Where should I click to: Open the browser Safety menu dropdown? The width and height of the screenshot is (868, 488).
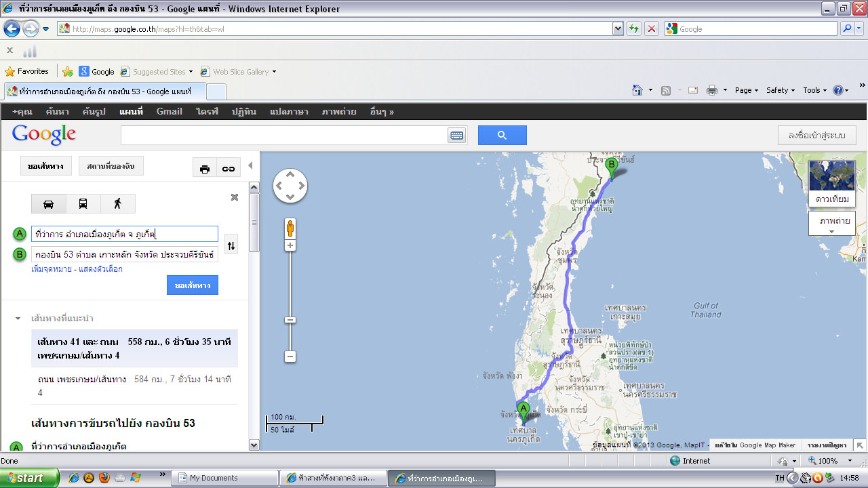tap(781, 90)
